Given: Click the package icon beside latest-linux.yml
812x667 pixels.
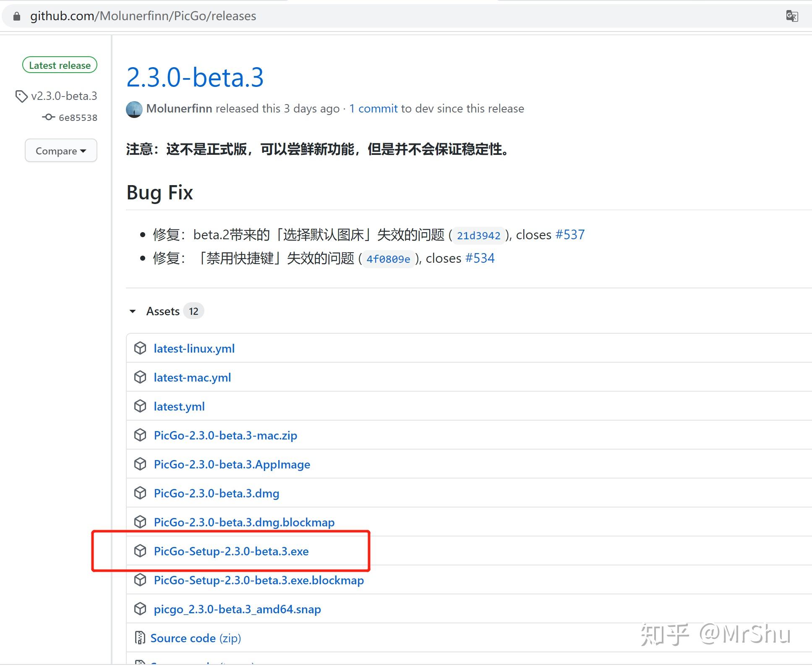Looking at the screenshot, I should click(140, 348).
